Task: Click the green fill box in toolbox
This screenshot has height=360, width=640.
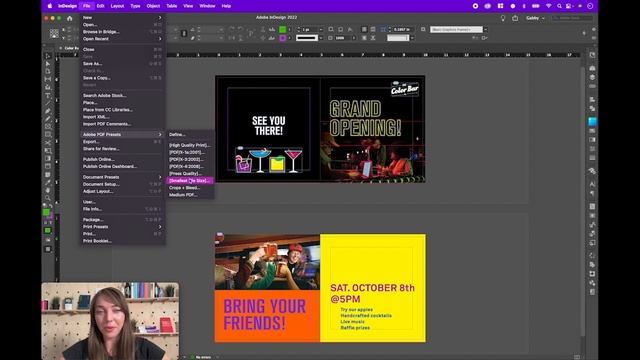Action: point(46,212)
